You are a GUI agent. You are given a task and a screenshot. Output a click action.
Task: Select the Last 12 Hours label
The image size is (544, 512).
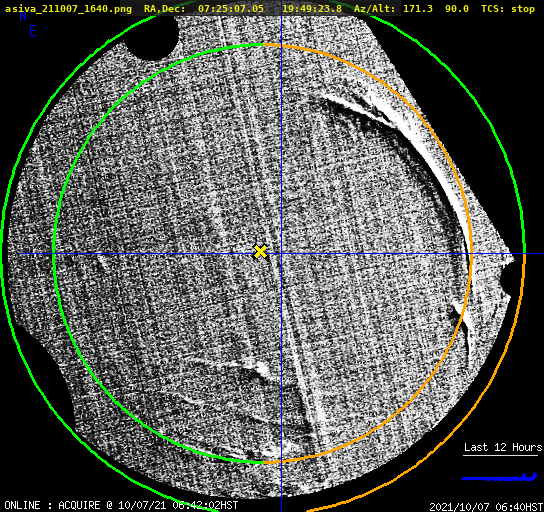503,447
